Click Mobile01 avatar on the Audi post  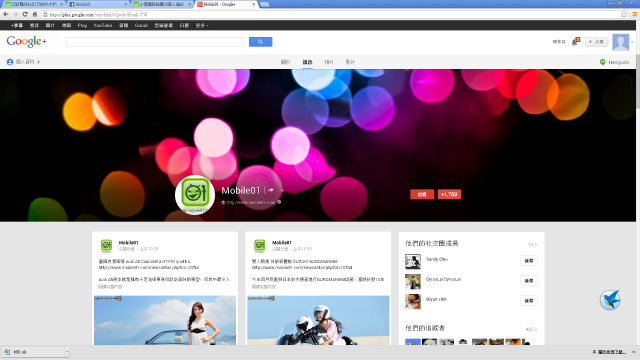(106, 246)
